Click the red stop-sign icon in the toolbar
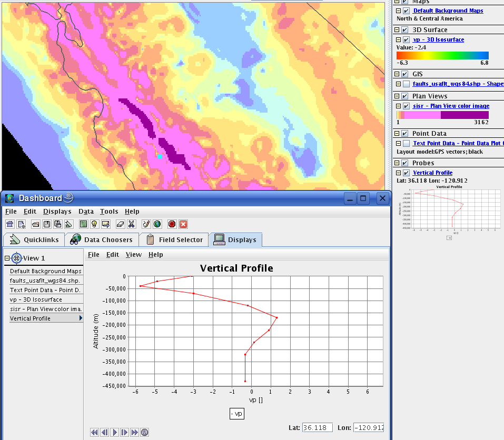 pos(172,224)
